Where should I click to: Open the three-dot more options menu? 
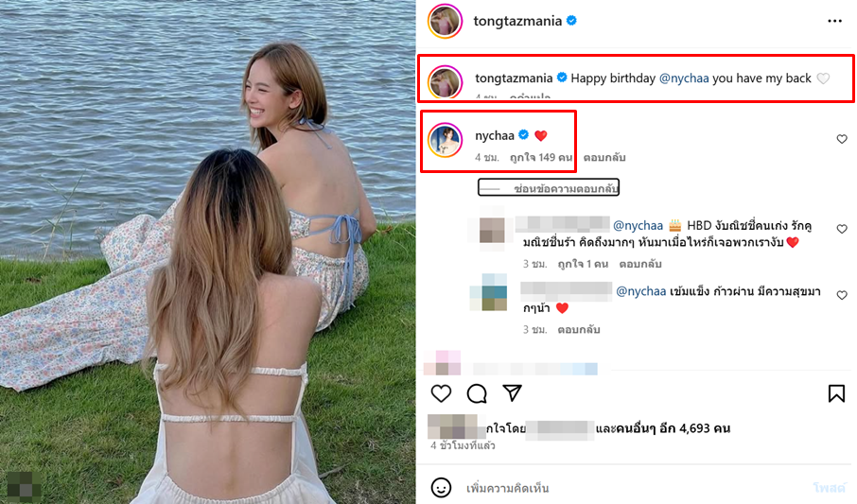click(x=833, y=21)
